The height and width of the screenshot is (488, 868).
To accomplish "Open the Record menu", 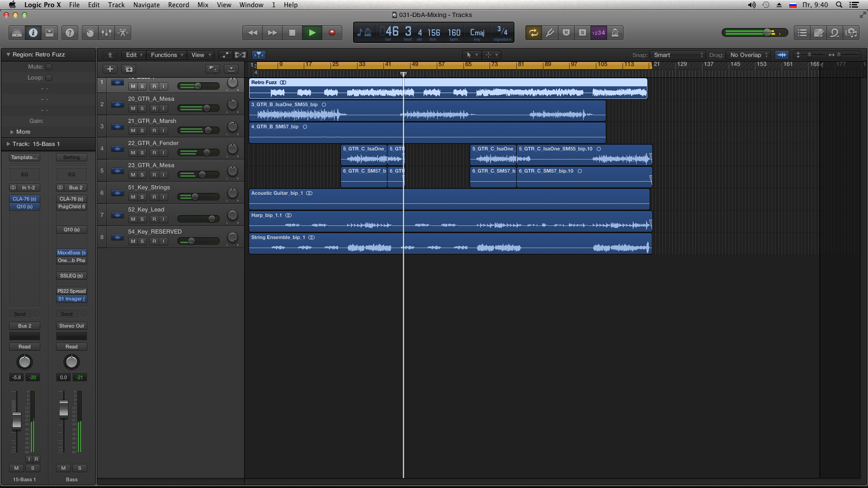I will [x=179, y=5].
